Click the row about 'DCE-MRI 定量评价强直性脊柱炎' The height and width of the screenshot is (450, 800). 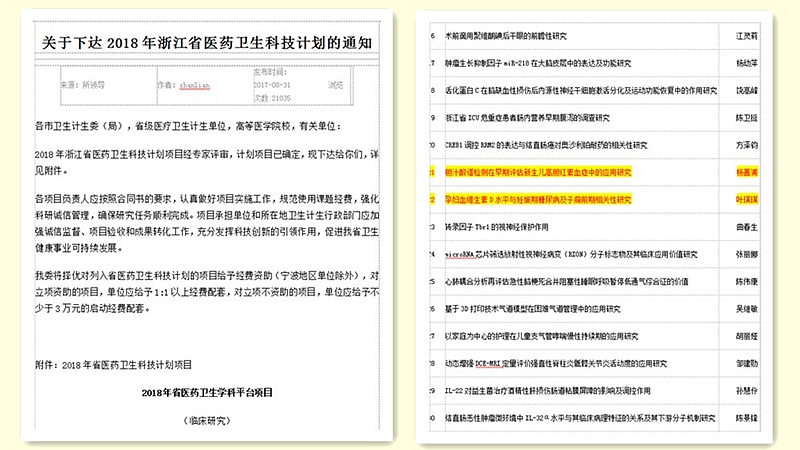pos(556,364)
